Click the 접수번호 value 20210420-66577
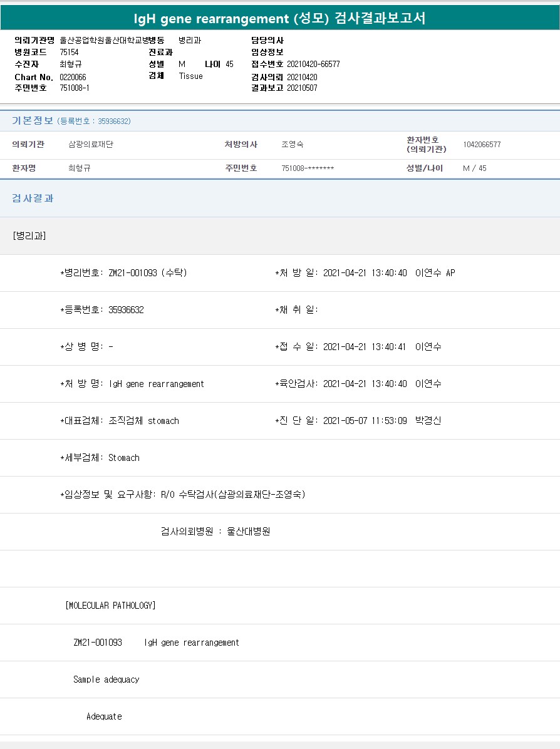Screen dimensions: 560x749 [313, 64]
